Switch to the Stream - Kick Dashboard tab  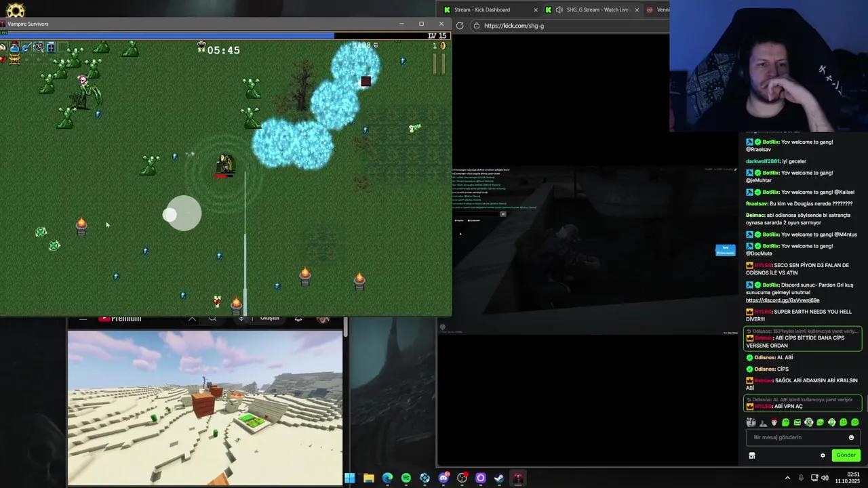click(x=481, y=9)
